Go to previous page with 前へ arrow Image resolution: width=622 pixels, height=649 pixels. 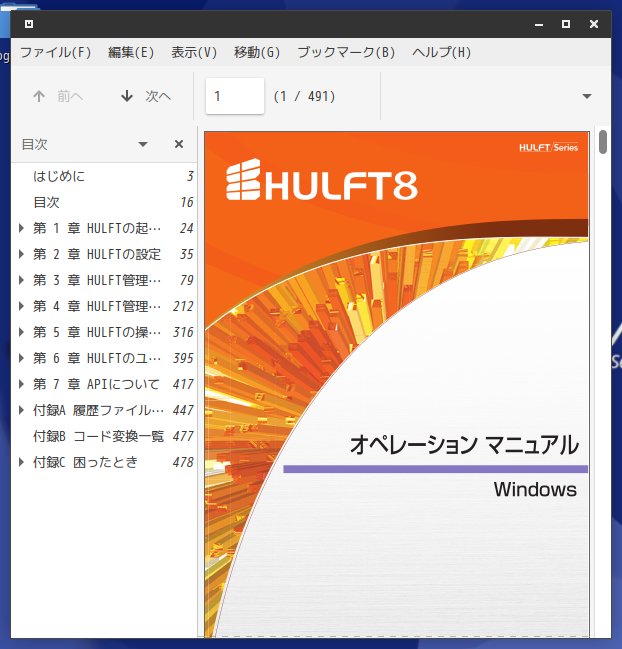58,96
